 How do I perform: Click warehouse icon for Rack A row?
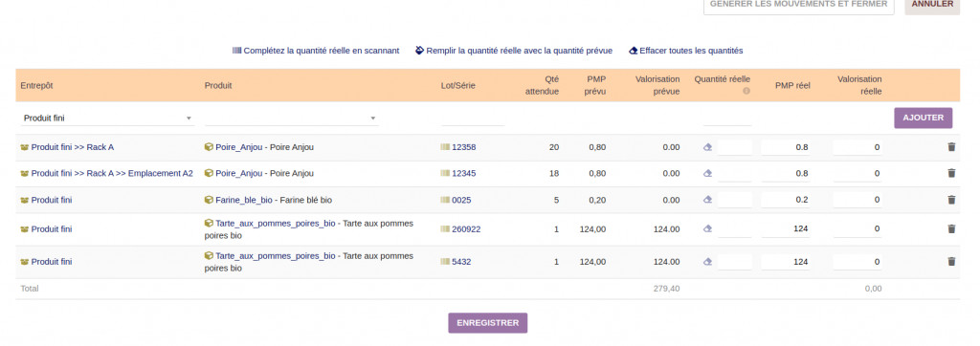point(25,147)
